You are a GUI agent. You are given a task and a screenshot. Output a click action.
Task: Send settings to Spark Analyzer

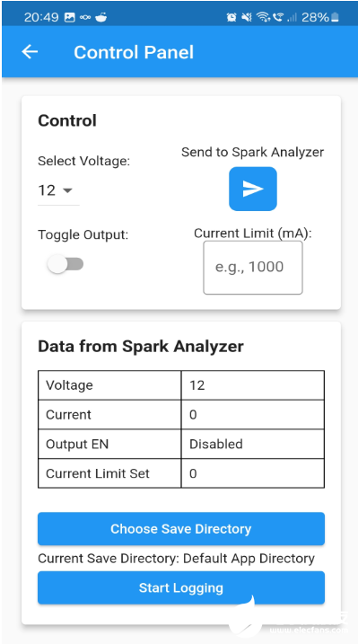(253, 189)
